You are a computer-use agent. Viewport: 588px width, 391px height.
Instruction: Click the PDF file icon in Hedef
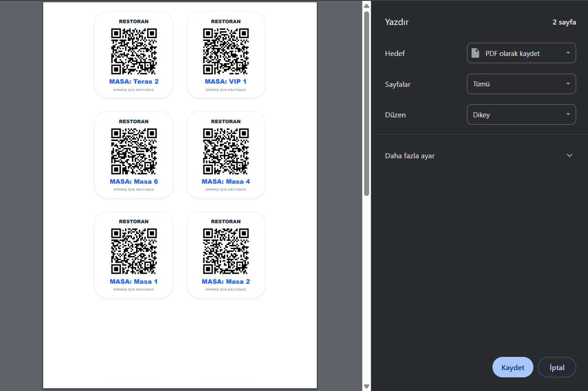475,53
